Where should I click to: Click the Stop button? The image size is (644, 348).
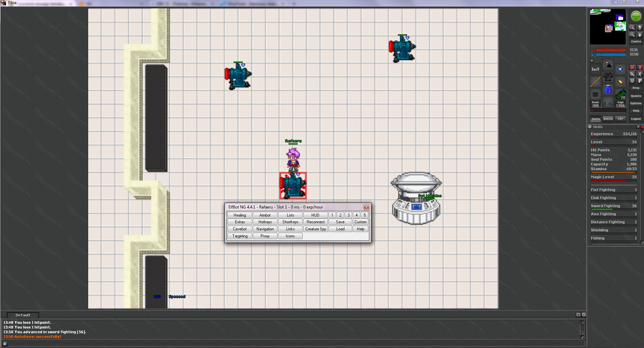(636, 88)
